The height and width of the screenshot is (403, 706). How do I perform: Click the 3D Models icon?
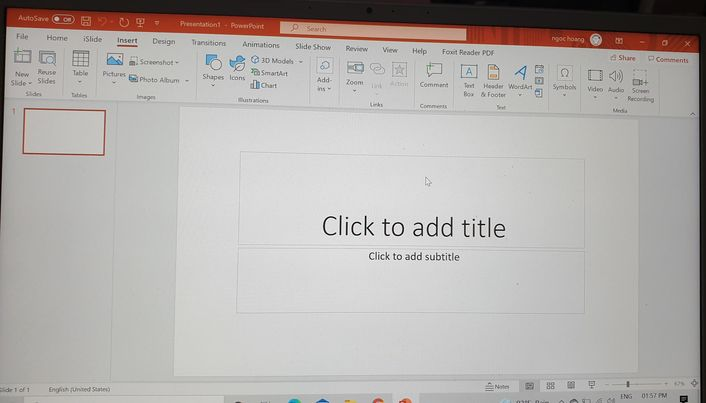[255, 59]
